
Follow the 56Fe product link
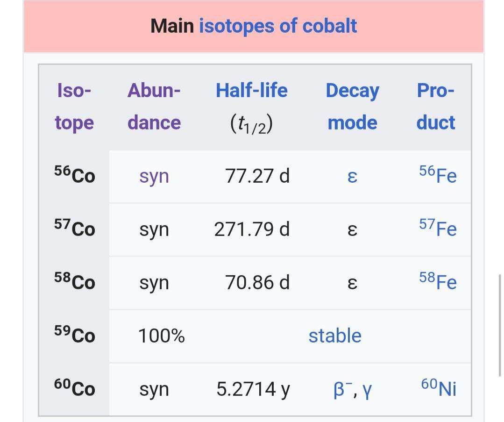coord(438,175)
